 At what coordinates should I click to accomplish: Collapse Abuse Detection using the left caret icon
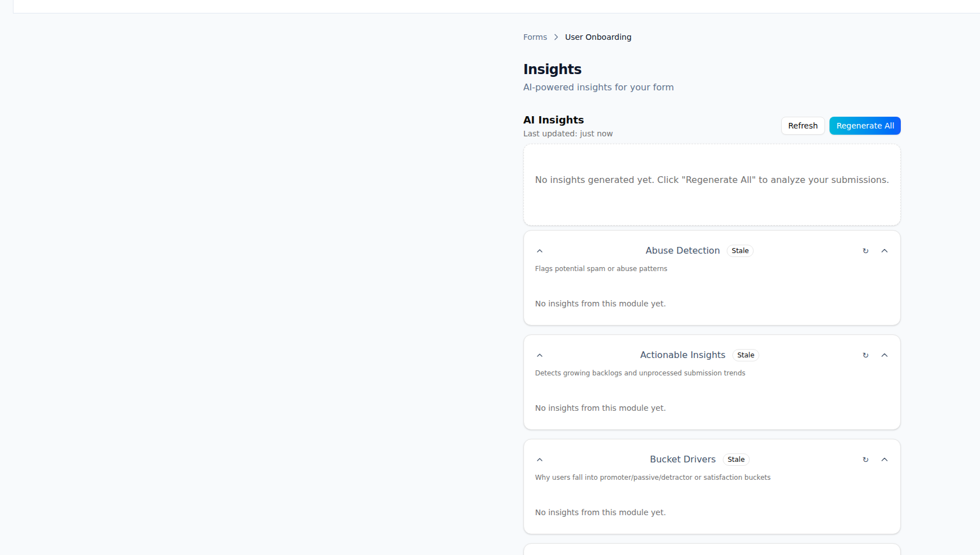[540, 251]
